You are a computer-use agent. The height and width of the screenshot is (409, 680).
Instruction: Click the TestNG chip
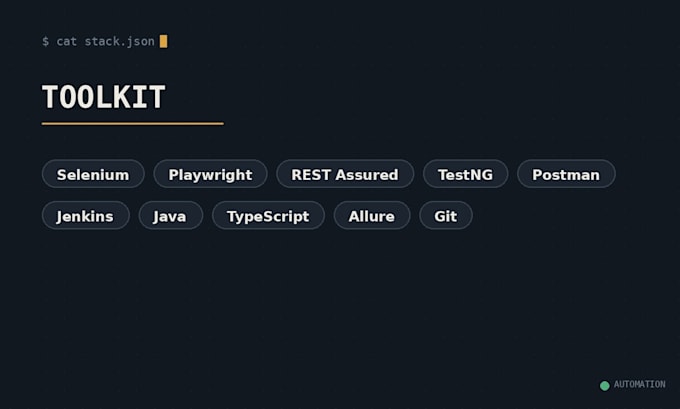465,174
